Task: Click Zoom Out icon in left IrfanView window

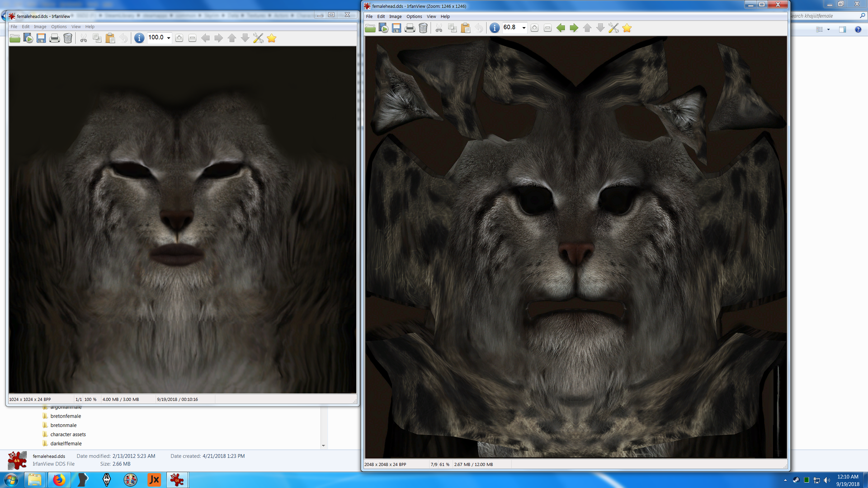Action: point(192,38)
